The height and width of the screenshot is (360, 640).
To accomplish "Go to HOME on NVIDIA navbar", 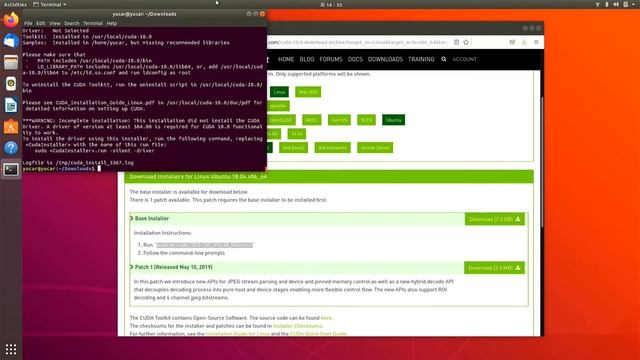I will point(286,59).
